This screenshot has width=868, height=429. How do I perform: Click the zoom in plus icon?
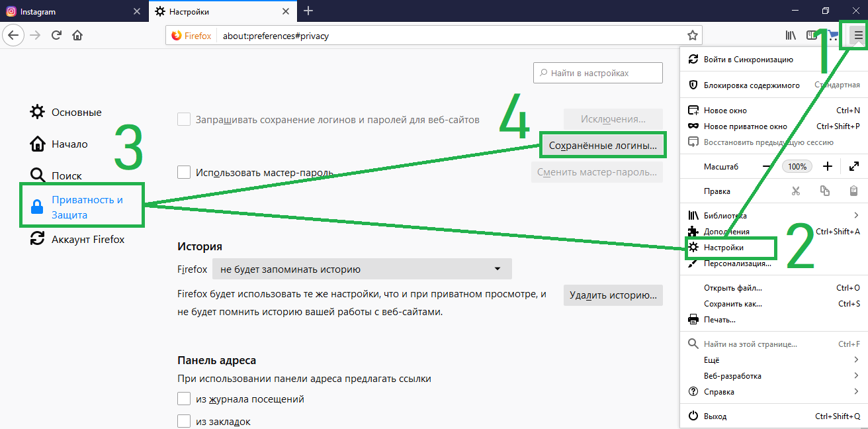click(x=827, y=166)
